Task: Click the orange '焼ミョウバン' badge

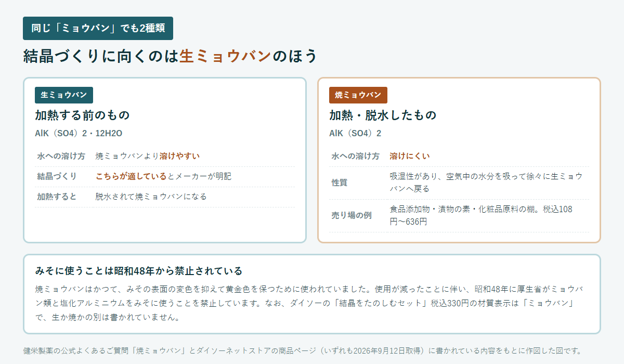Action: coord(358,95)
